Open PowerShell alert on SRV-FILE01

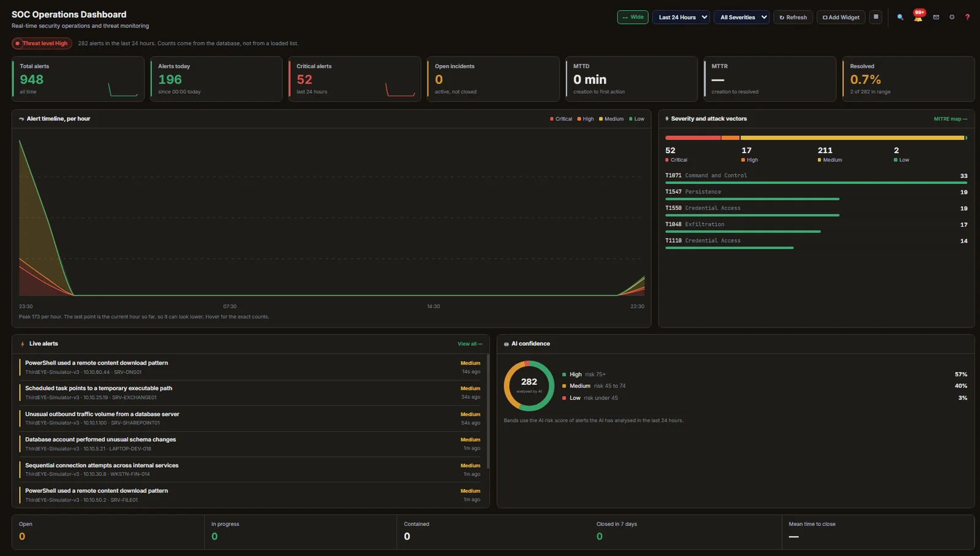point(251,495)
